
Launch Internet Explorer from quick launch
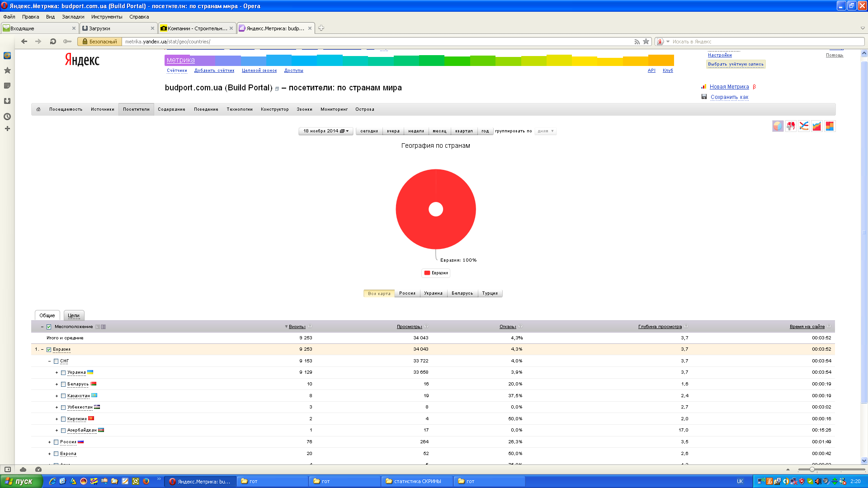52,481
